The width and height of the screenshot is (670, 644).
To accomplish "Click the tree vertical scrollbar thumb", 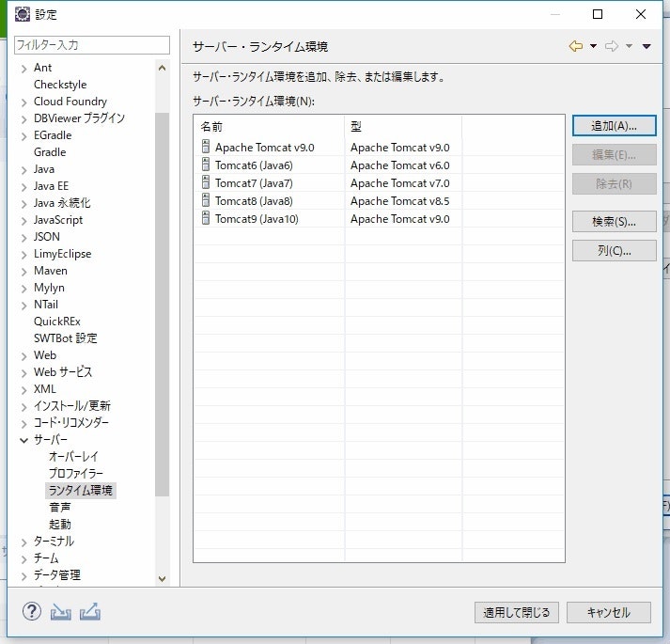I will coord(162,305).
